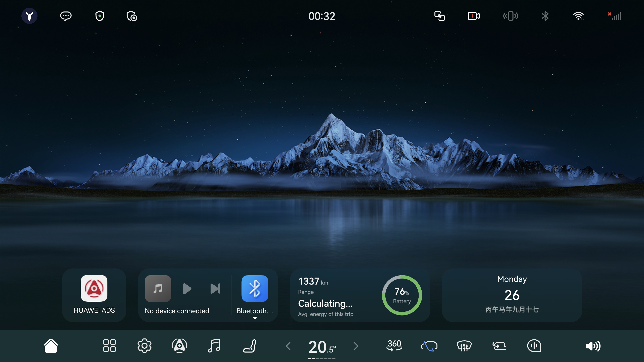The image size is (644, 362).
Task: Toggle Bluetooth in the status bar
Action: click(545, 16)
